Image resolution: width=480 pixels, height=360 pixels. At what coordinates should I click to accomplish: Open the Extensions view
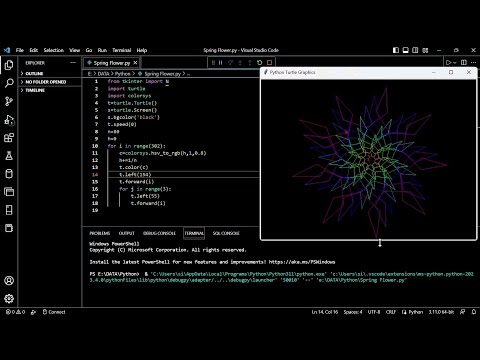(9, 138)
